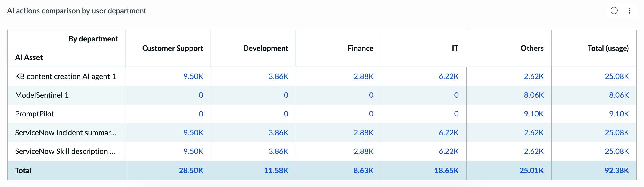Open KB content creation Finance 2.88K value
This screenshot has height=187, width=644.
pyautogui.click(x=364, y=76)
